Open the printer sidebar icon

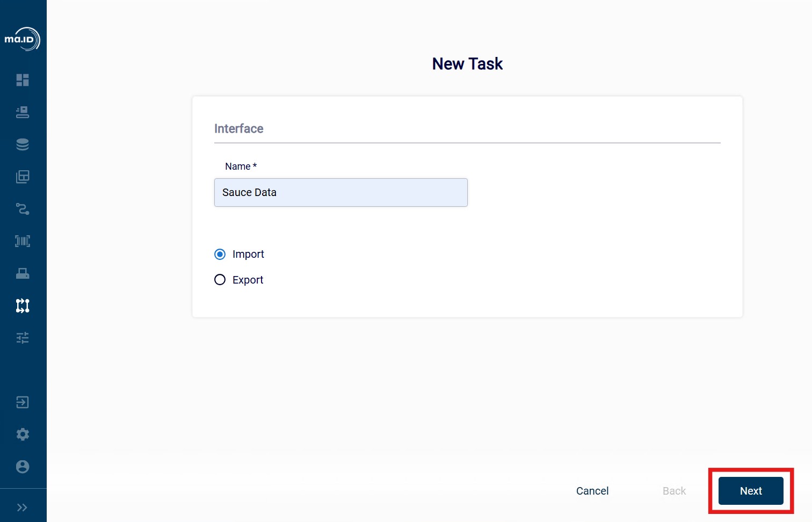[x=23, y=273]
